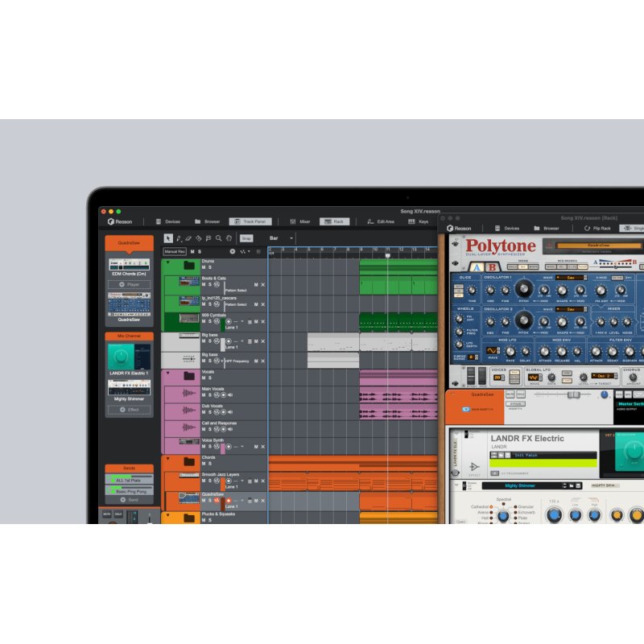Collapse the Drums folder track

pyautogui.click(x=168, y=262)
